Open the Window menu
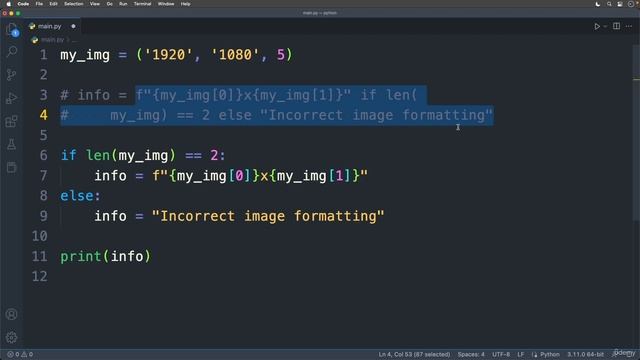 [x=166, y=4]
